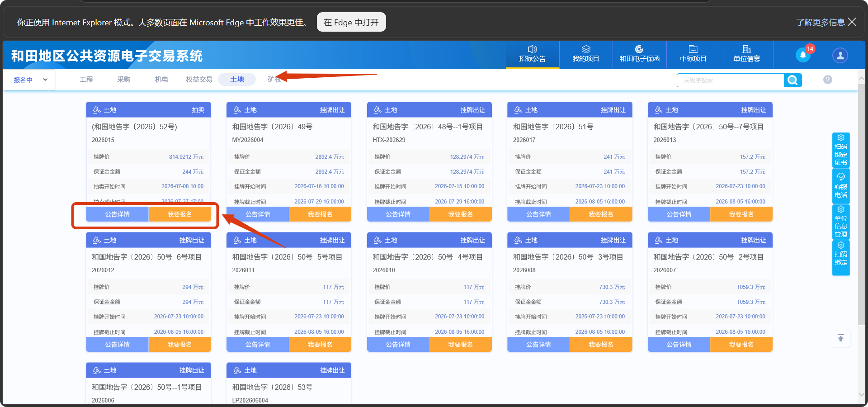Image resolution: width=868 pixels, height=407 pixels.
Task: Select the 权益交易 category tab
Action: click(199, 80)
